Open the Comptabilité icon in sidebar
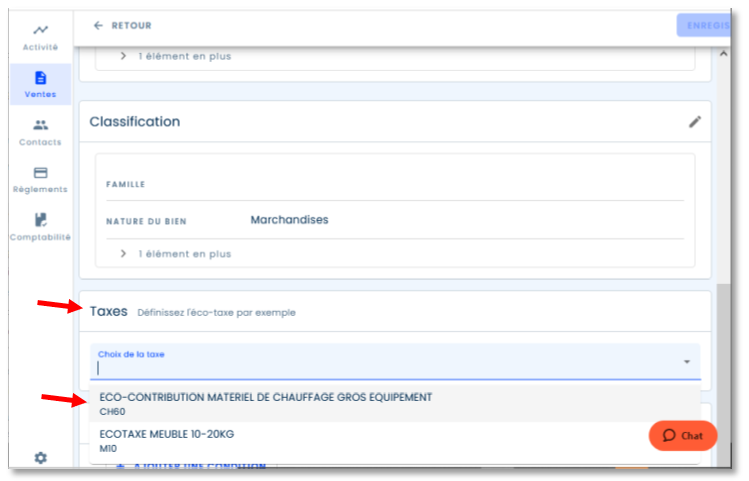Image resolution: width=749 pixels, height=481 pixels. pos(41,220)
